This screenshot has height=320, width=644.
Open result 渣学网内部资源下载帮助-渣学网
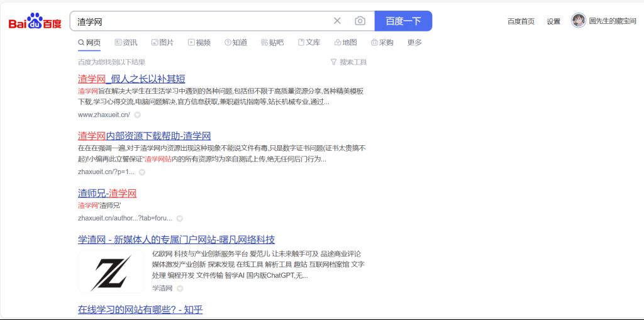click(x=145, y=136)
